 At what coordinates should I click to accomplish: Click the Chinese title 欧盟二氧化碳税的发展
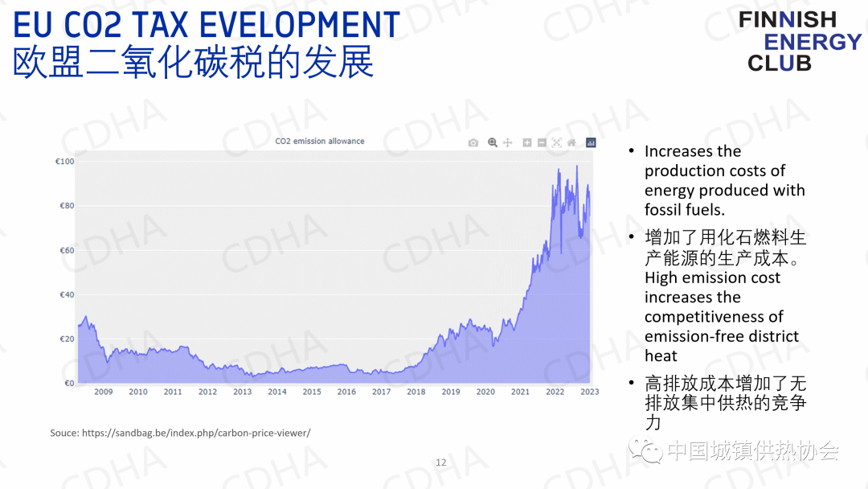tap(194, 63)
